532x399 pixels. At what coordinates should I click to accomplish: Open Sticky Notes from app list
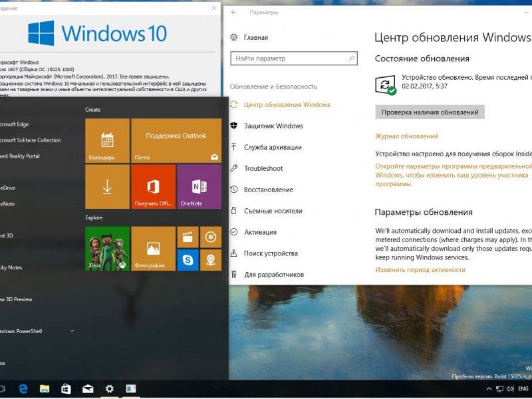(x=11, y=267)
